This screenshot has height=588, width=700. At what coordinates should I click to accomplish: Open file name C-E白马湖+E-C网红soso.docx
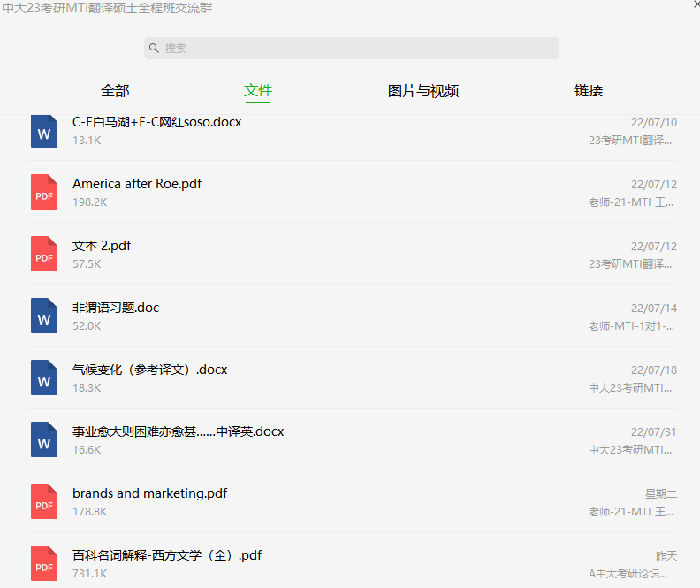coord(156,122)
